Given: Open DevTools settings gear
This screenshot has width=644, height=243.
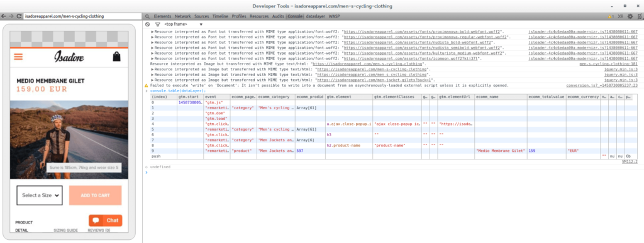Looking at the screenshot, I should coord(630,16).
